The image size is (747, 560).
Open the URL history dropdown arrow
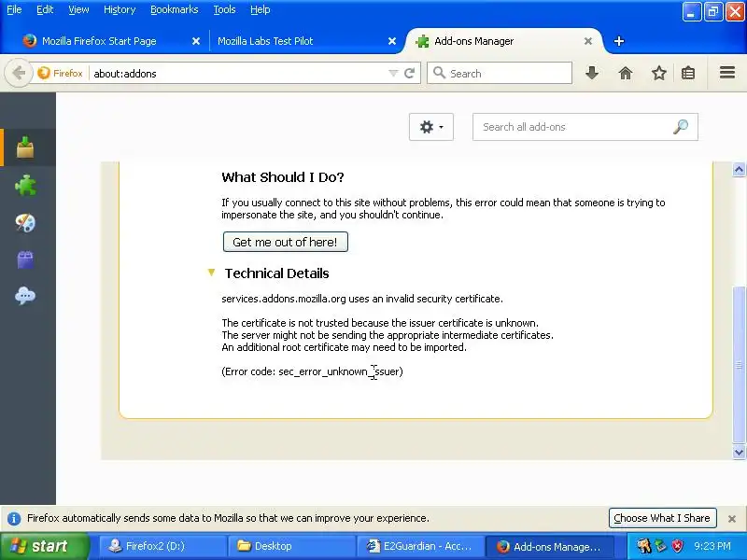click(393, 74)
